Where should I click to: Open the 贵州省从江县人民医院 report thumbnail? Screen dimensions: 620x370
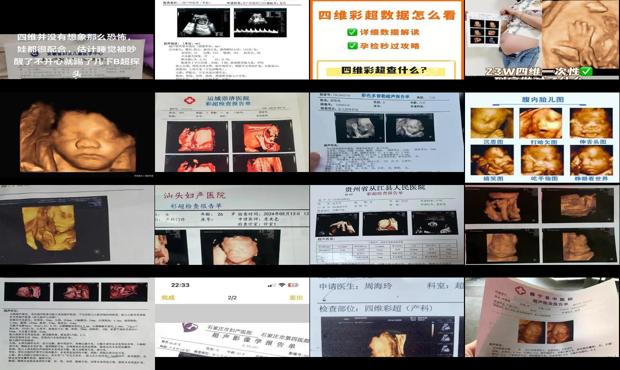click(387, 225)
